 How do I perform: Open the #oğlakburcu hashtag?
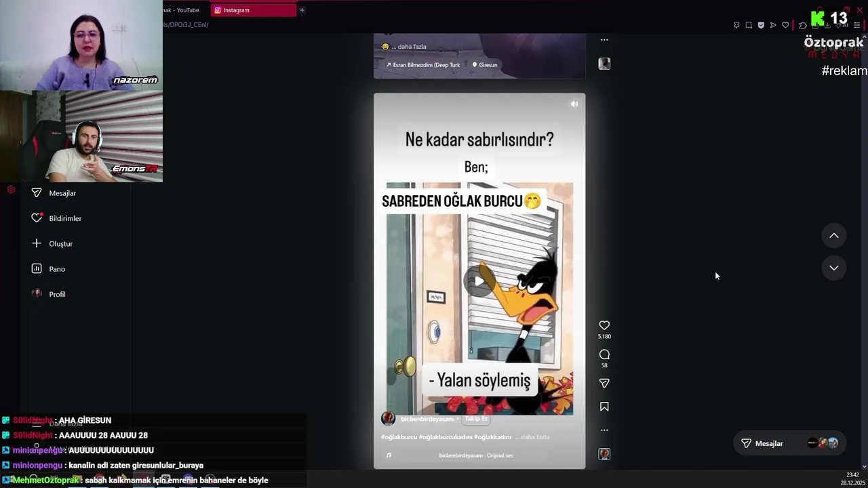click(399, 437)
